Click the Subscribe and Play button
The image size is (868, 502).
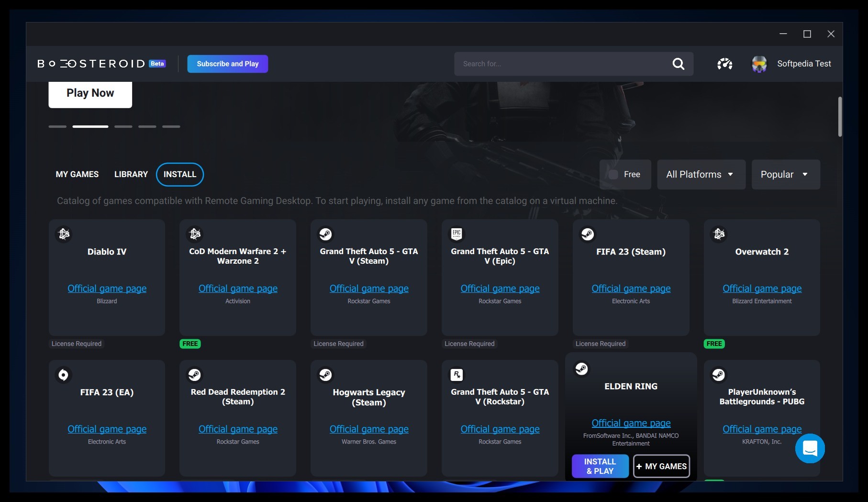click(228, 64)
